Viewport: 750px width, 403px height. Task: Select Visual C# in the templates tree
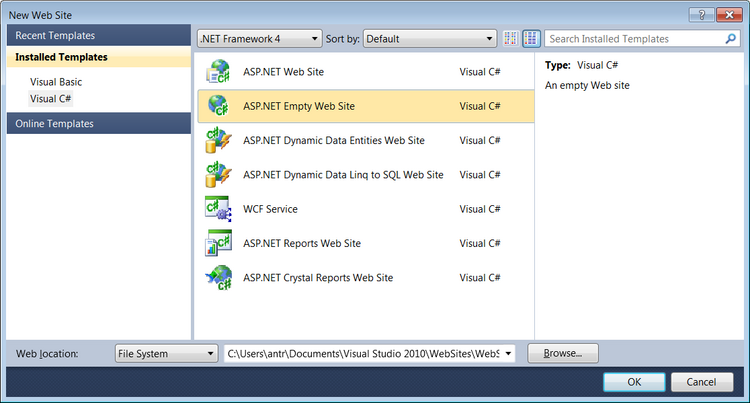[50, 98]
